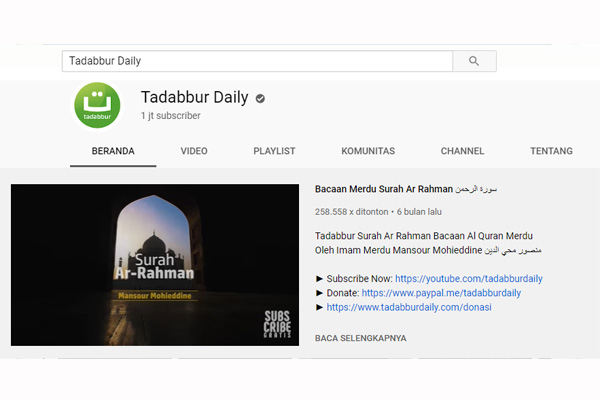
Task: Switch to the VIDEO tab
Action: pos(194,151)
